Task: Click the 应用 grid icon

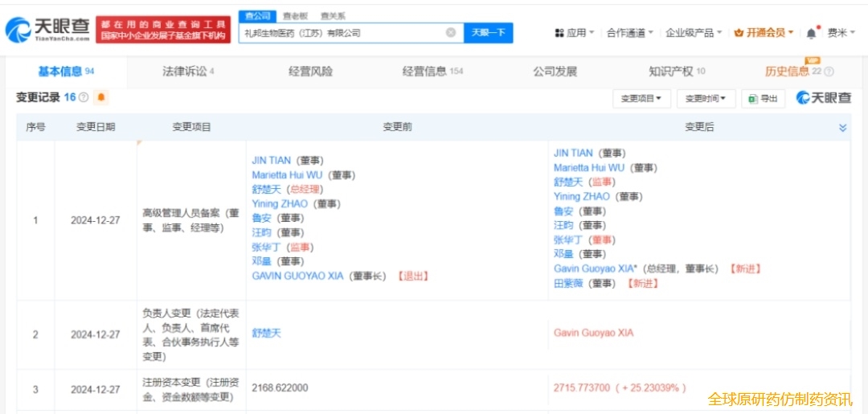Action: click(559, 33)
